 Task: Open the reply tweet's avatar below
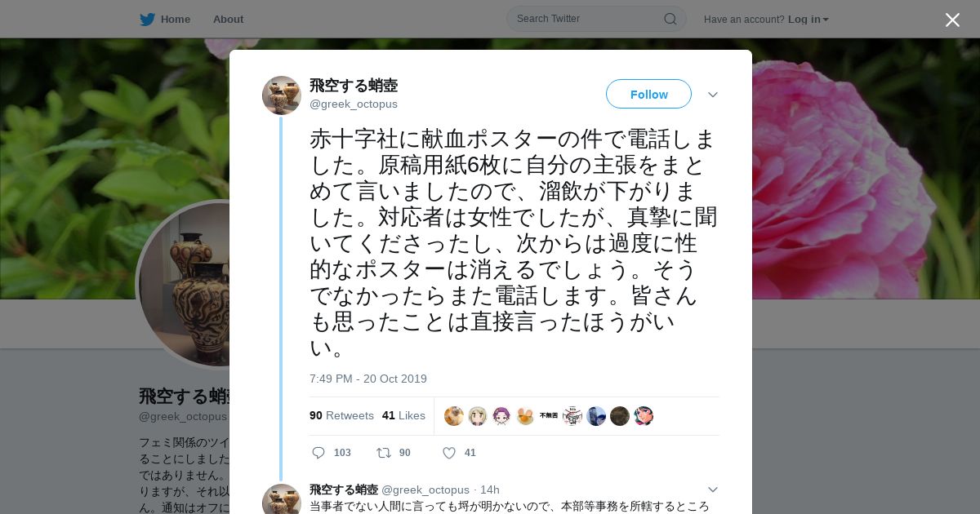(x=282, y=499)
